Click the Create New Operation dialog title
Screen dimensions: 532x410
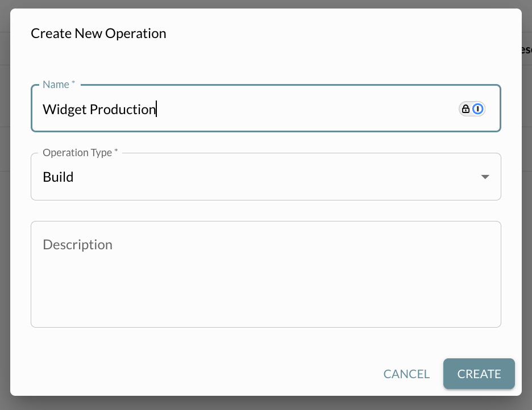pos(98,33)
